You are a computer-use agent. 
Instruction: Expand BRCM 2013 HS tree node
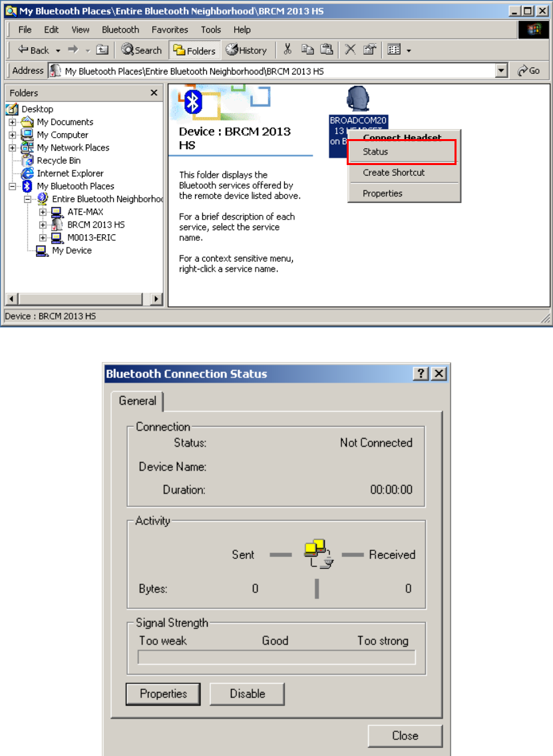point(43,225)
